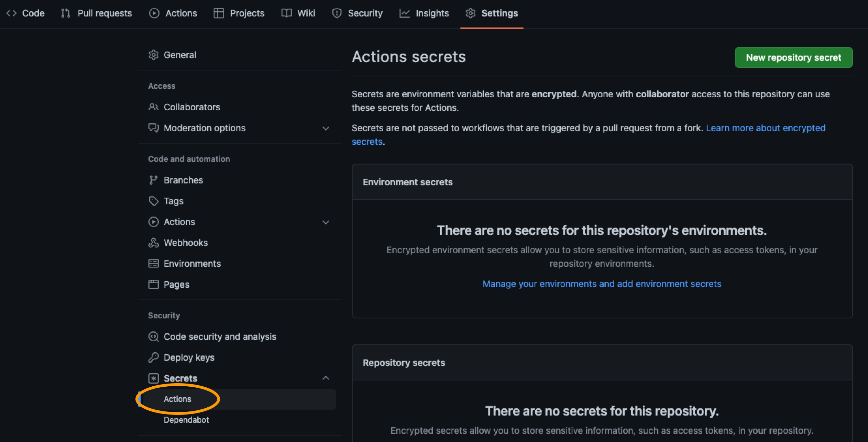
Task: Open Code security and analysis via its icon
Action: point(154,336)
